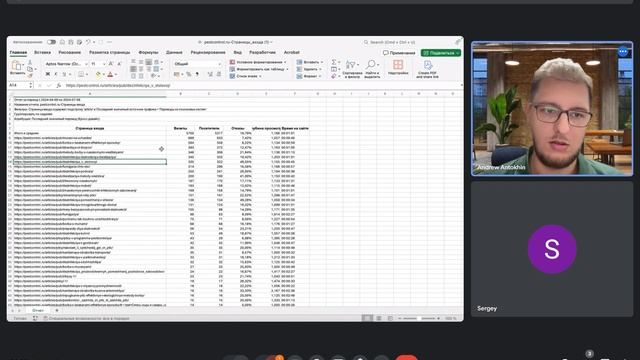Switch to the Acrobat ribbon tab
The width and height of the screenshot is (640, 360).
[x=292, y=53]
